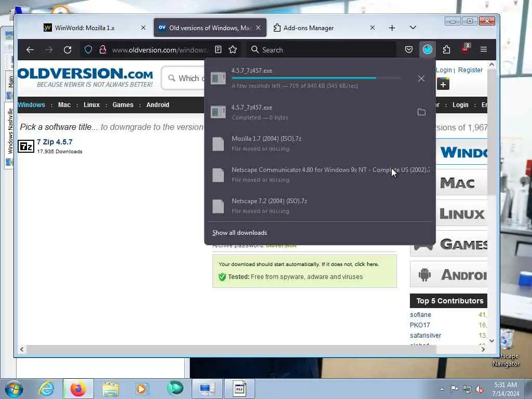The image size is (532, 399).
Task: Close the Add-ons Manager tab
Action: pyautogui.click(x=373, y=28)
